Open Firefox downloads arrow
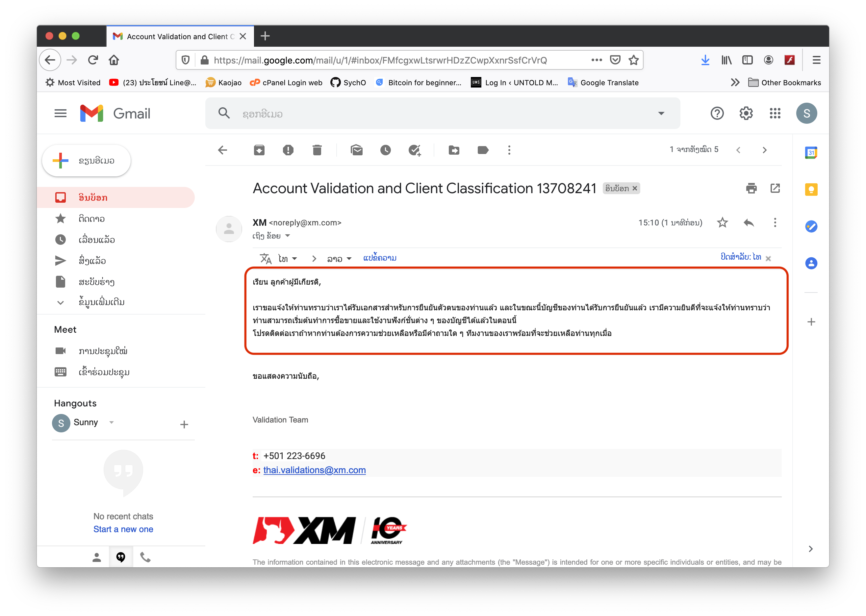Screen dimensions: 866x616 coord(705,60)
